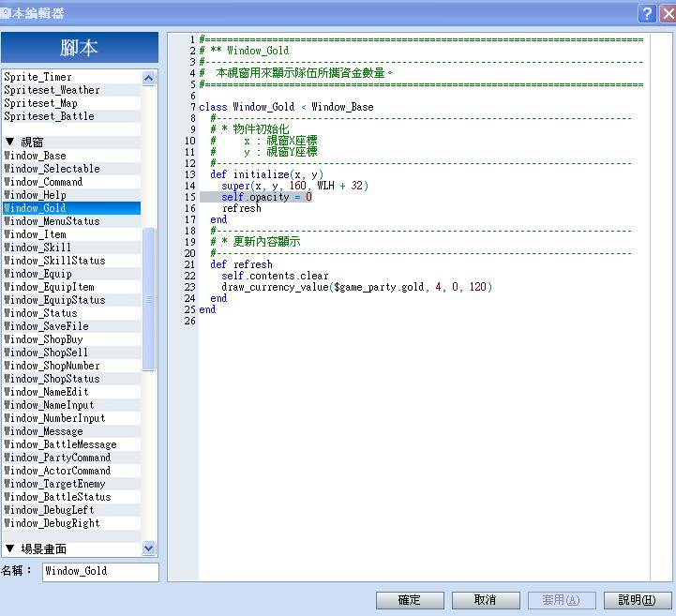Click comment '本視窗用來顯示隊伍所攜資金數量'
This screenshot has width=676, height=616.
pos(300,73)
